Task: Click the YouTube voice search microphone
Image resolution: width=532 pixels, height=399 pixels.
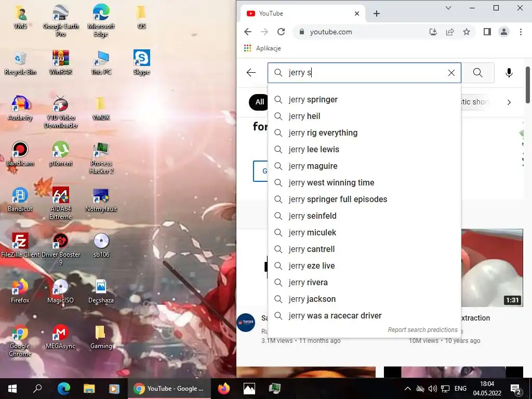Action: pyautogui.click(x=509, y=73)
